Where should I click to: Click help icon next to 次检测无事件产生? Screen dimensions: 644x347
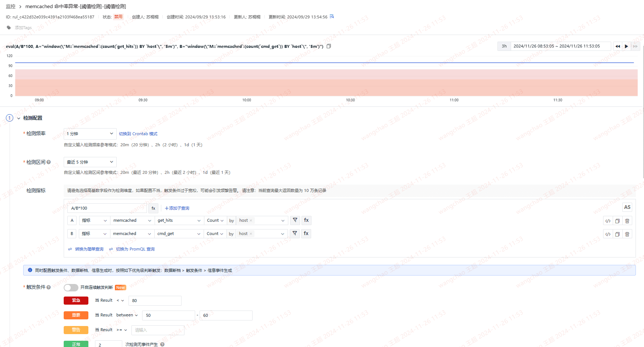[162, 344]
